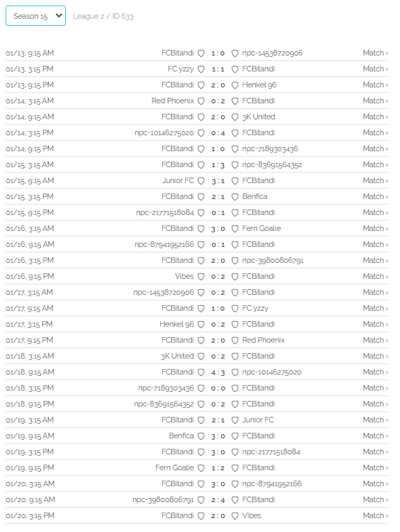Click the shield icon beside Henkel 96 away team
This screenshot has height=532, width=400.
235,85
